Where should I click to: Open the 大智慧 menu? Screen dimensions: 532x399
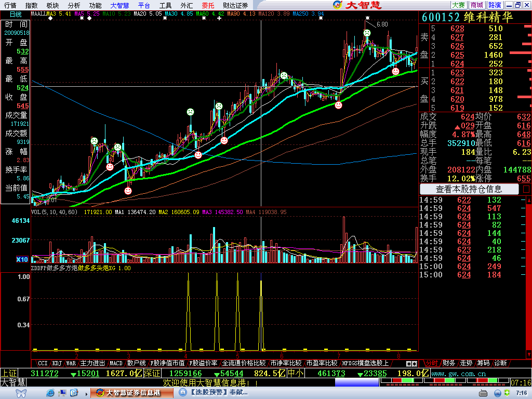pos(120,5)
